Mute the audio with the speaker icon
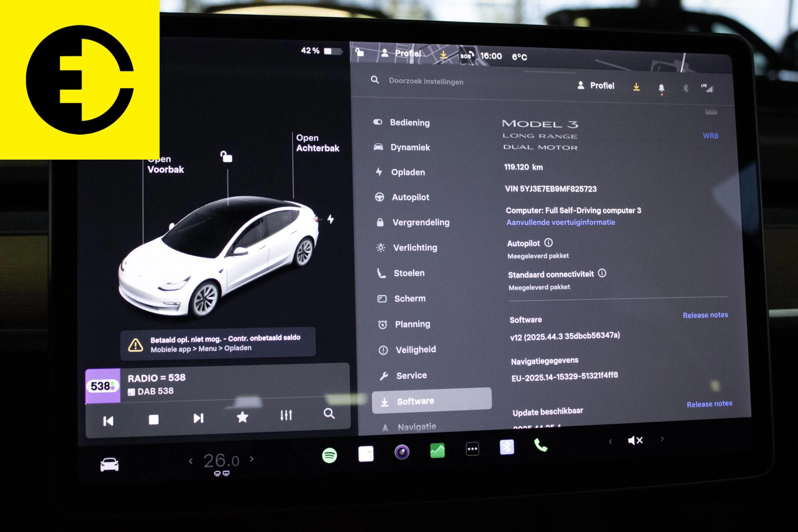Screen dimensions: 798x532 [x=635, y=440]
